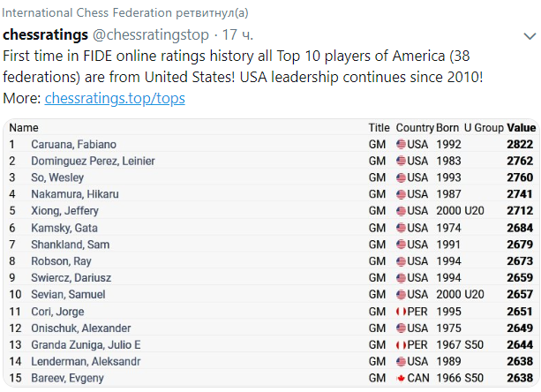
Task: Click the chessratings account name
Action: (46, 35)
